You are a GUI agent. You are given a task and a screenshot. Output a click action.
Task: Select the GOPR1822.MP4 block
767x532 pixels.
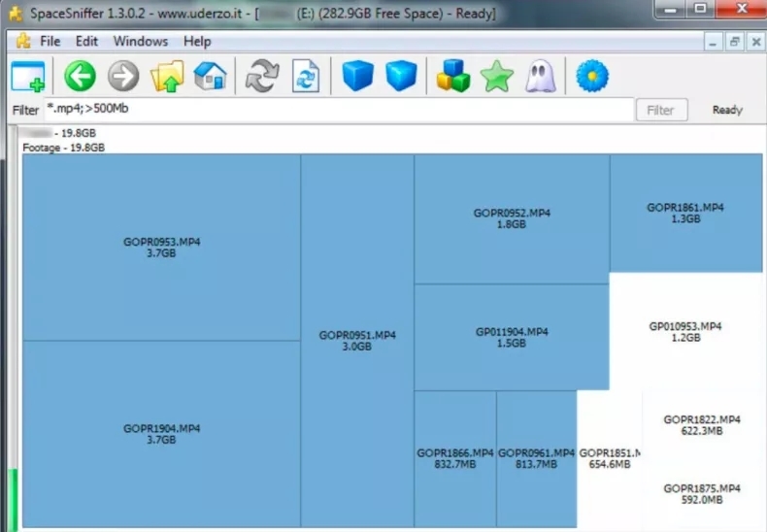[x=702, y=425]
